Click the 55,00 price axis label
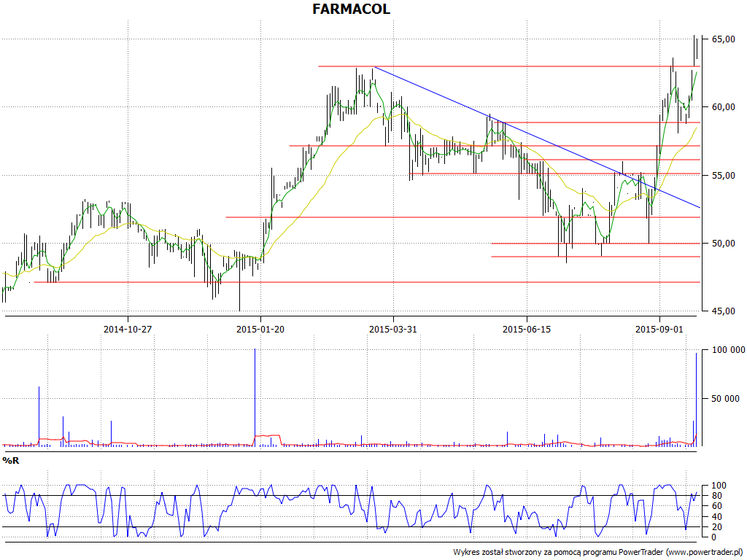 click(x=723, y=176)
